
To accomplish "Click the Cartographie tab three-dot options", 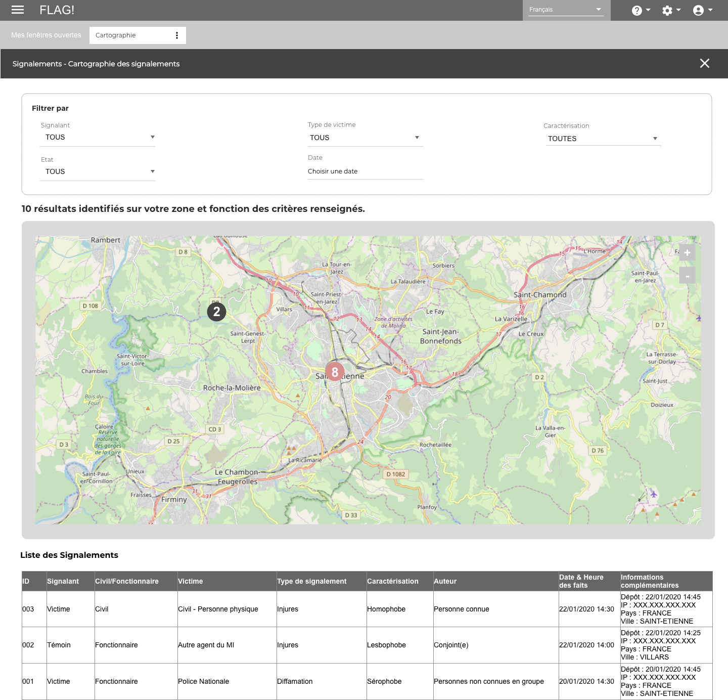I will [x=177, y=35].
